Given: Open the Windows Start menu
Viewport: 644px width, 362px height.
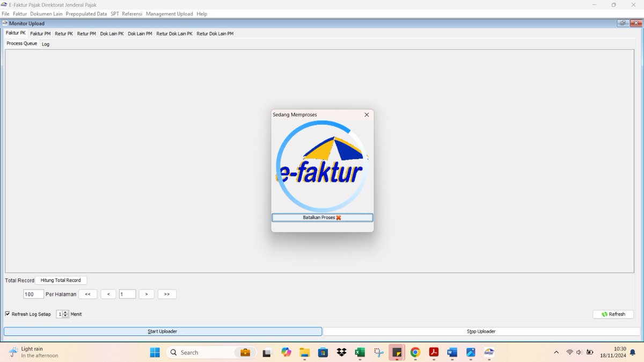Looking at the screenshot, I should (155, 352).
